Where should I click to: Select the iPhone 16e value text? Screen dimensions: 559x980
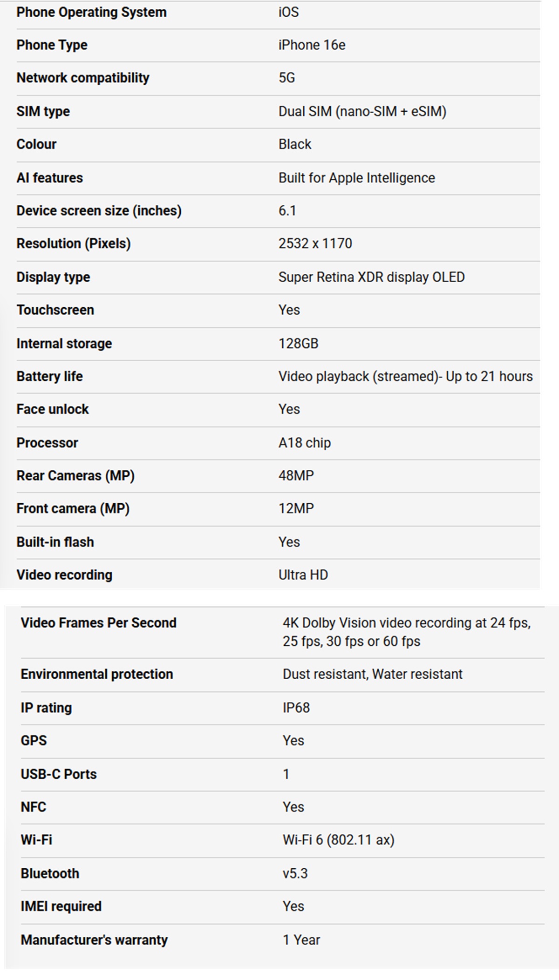coord(312,45)
